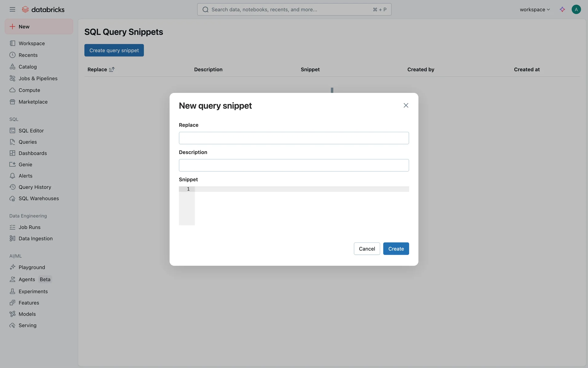Click the Genie sidebar icon
Viewport: 588px width, 368px height.
pos(12,165)
